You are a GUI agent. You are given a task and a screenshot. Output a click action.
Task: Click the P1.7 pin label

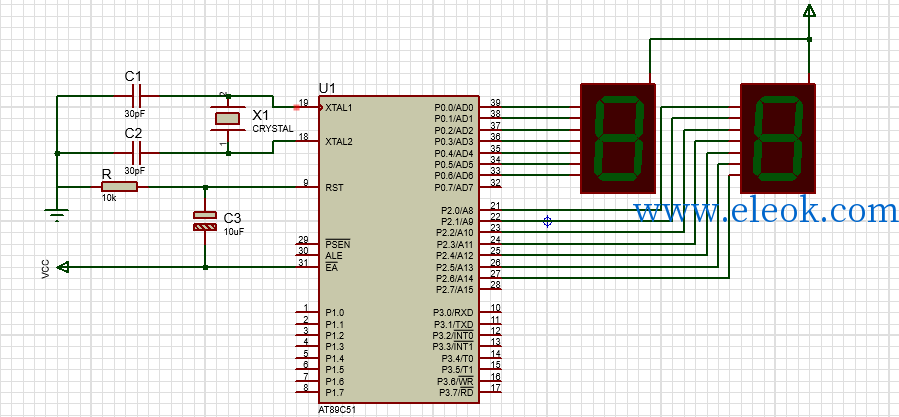tap(335, 393)
